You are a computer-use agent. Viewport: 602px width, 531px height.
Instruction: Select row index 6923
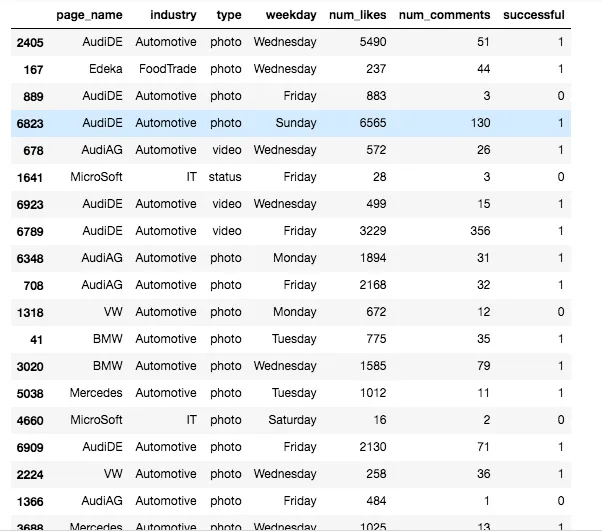pyautogui.click(x=30, y=205)
